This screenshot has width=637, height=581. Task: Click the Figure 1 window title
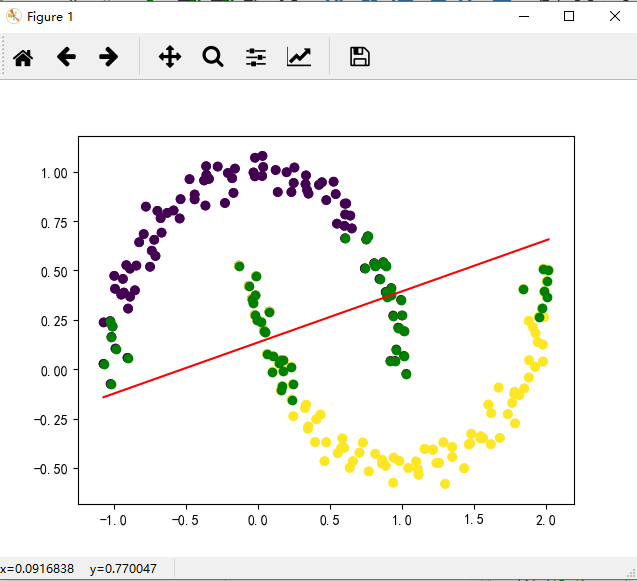(50, 17)
